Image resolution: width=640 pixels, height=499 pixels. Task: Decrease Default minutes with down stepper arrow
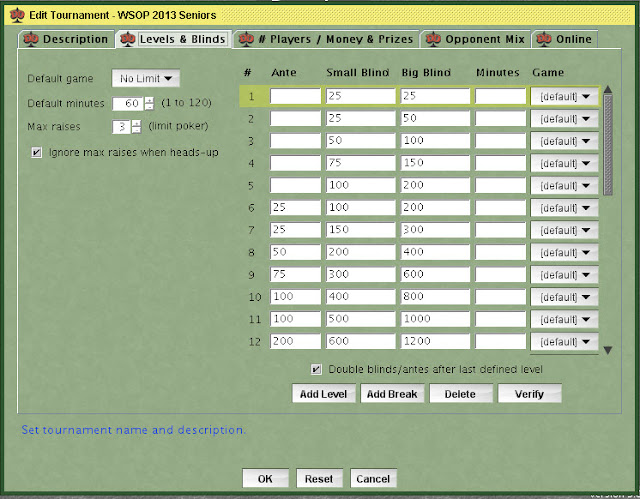(x=149, y=107)
